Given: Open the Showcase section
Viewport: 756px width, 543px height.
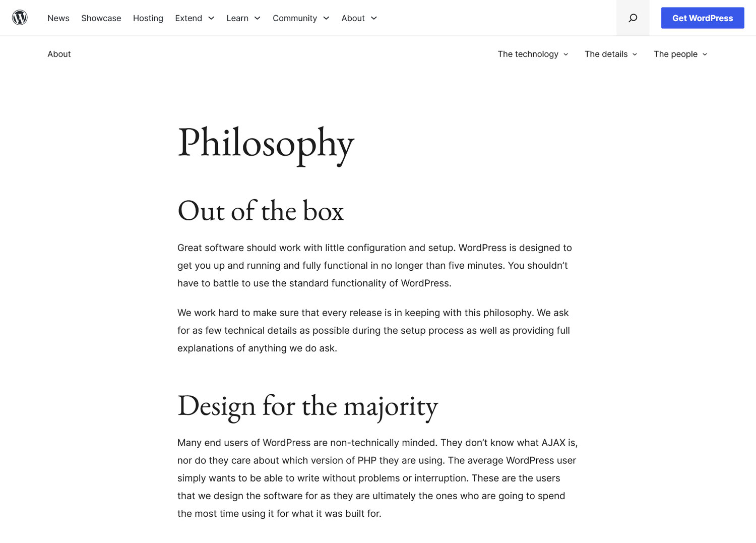Looking at the screenshot, I should tap(101, 18).
